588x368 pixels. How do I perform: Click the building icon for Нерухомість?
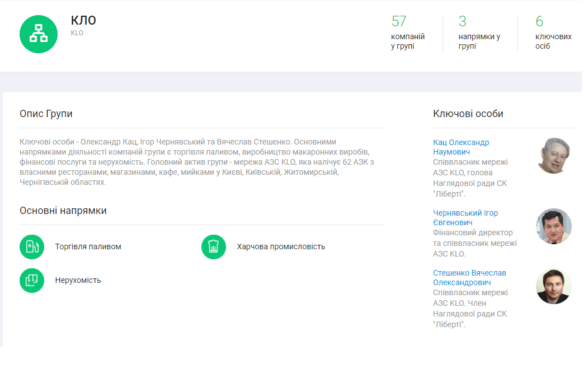coord(32,280)
